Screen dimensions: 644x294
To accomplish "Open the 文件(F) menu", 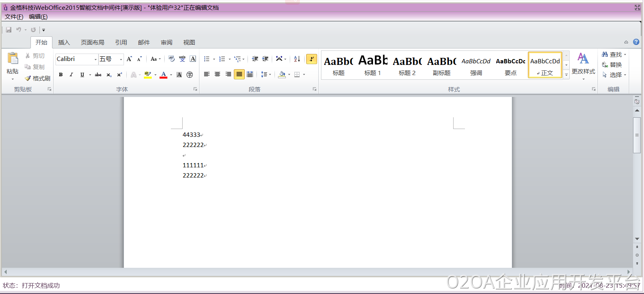I will [x=14, y=17].
